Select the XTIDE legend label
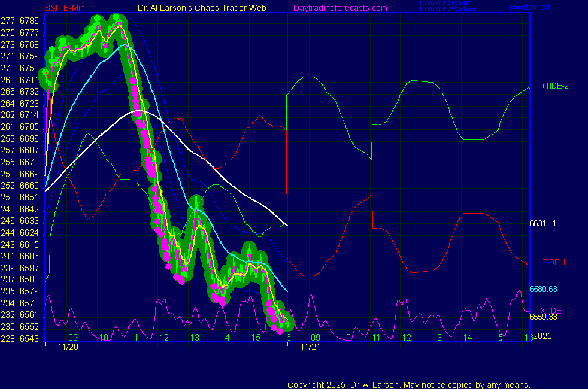Viewport: 588px width, 389px height. (551, 309)
